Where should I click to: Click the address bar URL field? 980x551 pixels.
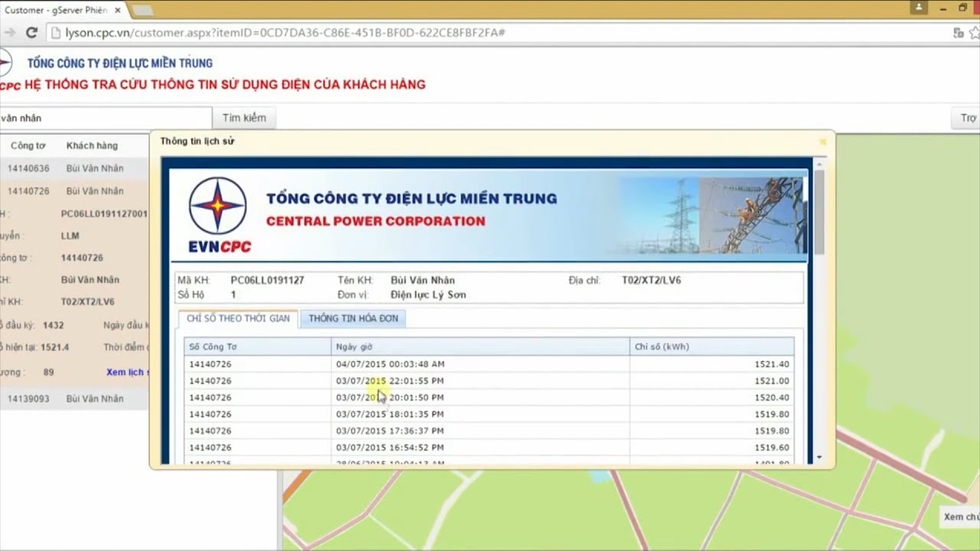point(498,33)
